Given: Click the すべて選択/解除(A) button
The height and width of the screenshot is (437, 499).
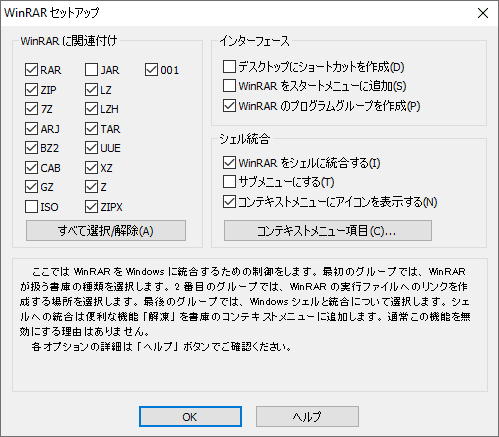Looking at the screenshot, I should point(106,230).
